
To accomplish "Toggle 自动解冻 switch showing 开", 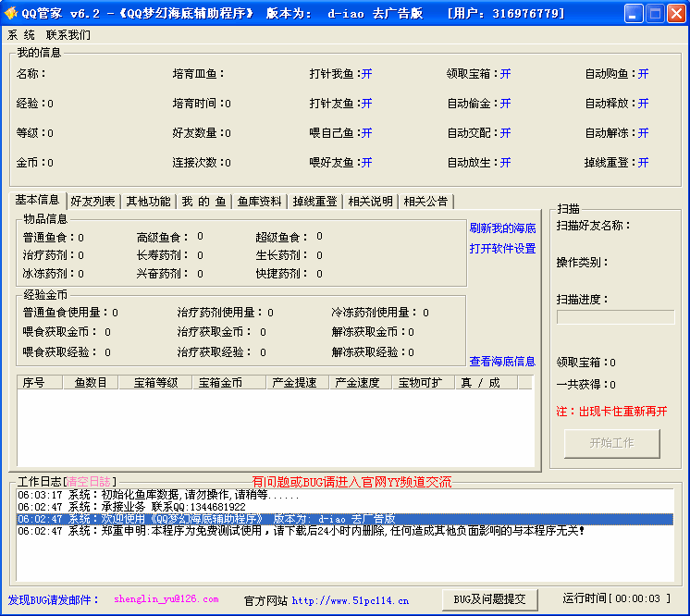I will (644, 133).
